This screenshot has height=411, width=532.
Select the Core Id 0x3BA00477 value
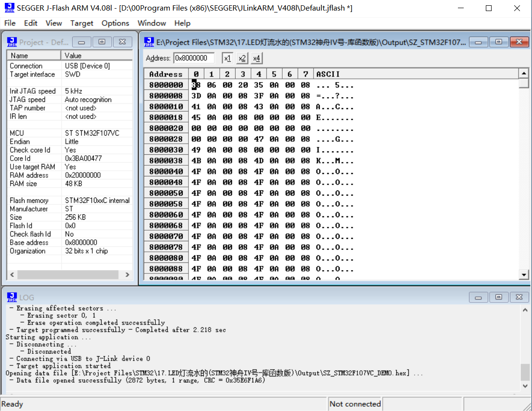[x=83, y=158]
